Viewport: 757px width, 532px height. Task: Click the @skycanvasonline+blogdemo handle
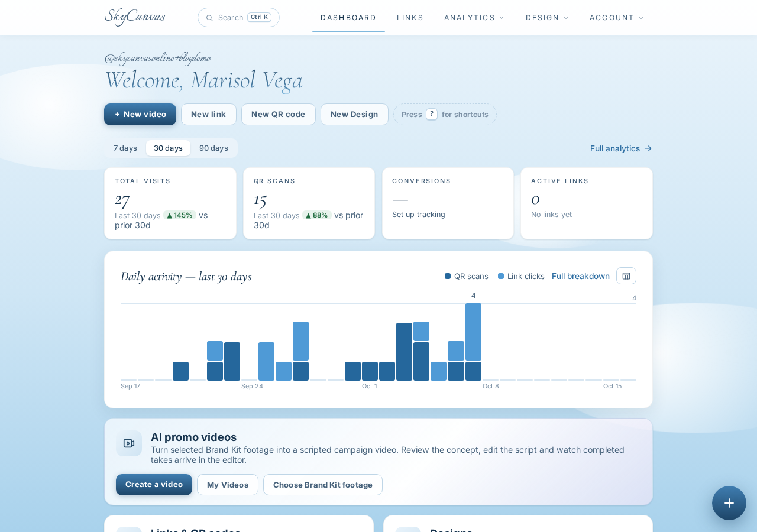[x=157, y=58]
